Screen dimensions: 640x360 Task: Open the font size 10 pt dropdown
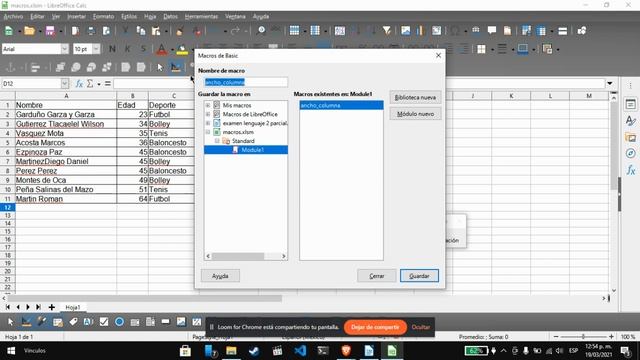[x=96, y=49]
